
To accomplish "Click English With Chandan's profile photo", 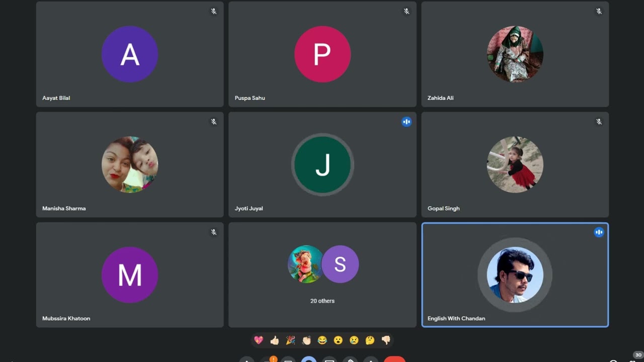I will (x=515, y=275).
